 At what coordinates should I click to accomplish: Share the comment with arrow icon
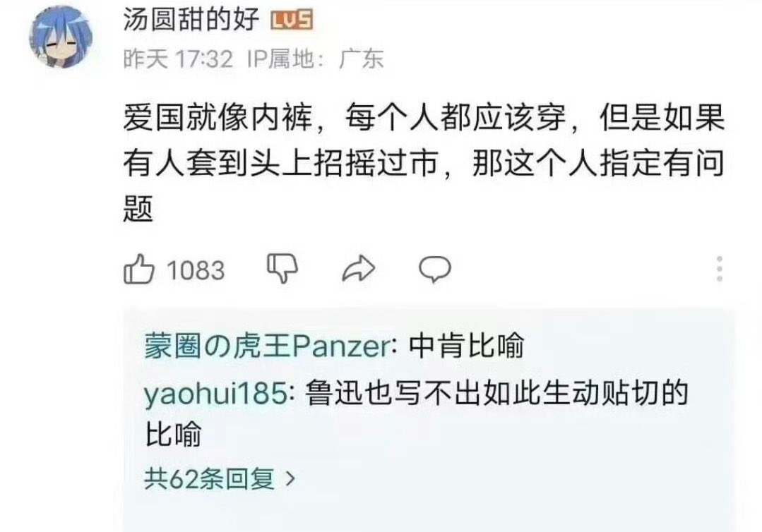coord(359,268)
